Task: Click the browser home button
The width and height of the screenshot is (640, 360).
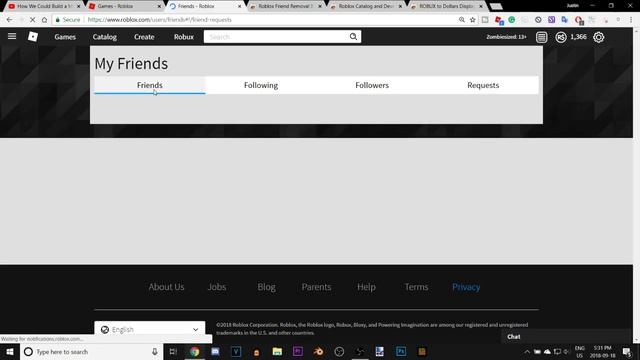Action: [x=44, y=20]
